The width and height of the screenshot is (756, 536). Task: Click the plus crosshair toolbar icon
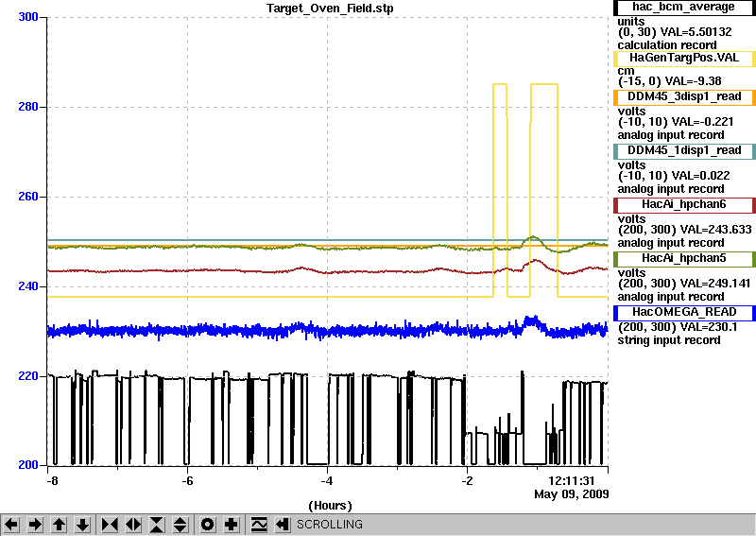tap(232, 524)
